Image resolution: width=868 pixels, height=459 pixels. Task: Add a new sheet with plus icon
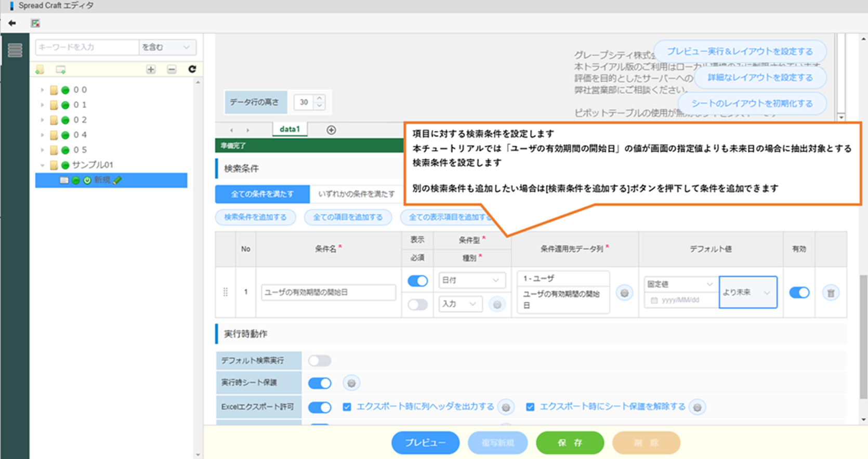tap(331, 130)
